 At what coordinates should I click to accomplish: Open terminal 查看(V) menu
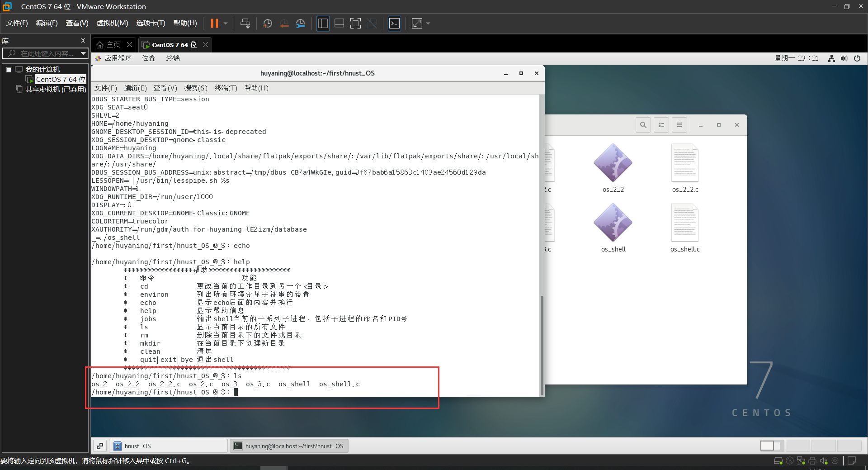coord(165,88)
